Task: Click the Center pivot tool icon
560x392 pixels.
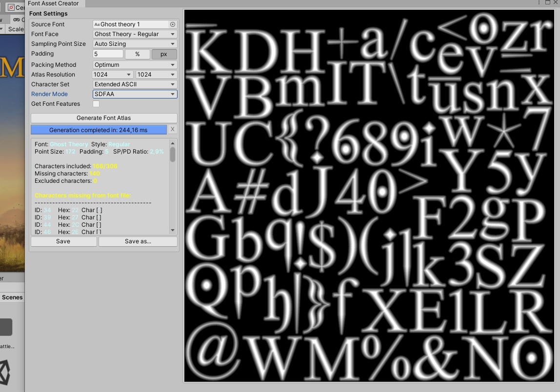Action: click(x=10, y=7)
